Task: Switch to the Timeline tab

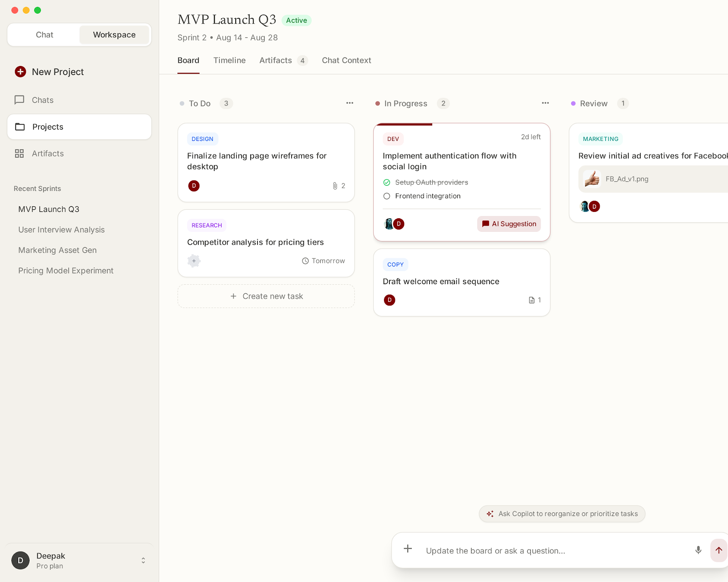Action: pyautogui.click(x=229, y=60)
